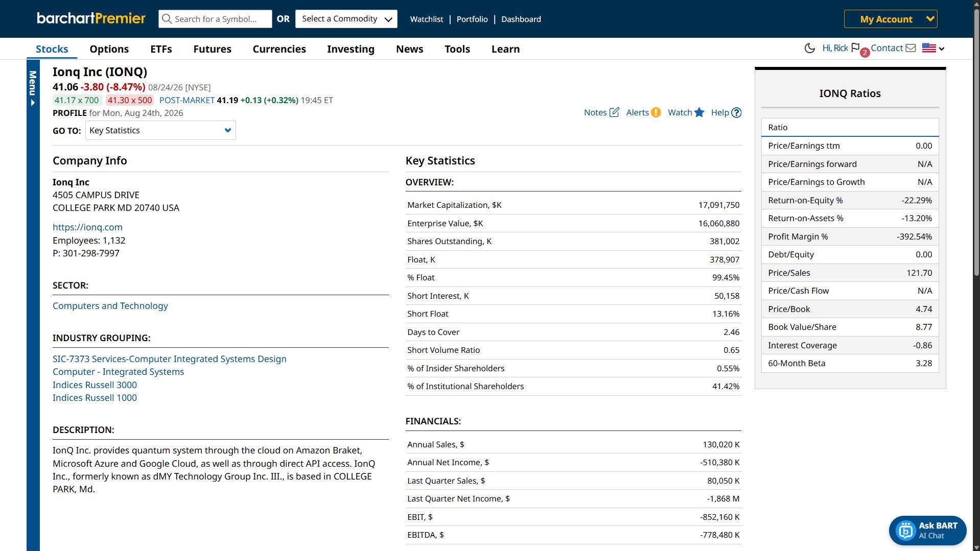Image resolution: width=980 pixels, height=551 pixels.
Task: Open the Futures menu
Action: tap(212, 49)
